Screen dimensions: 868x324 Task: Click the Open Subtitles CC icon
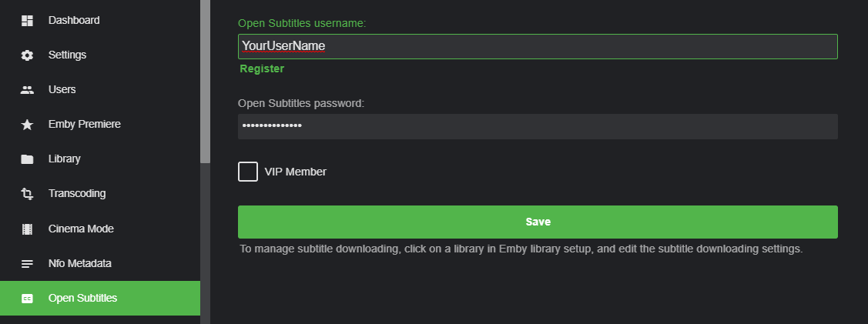(x=27, y=299)
